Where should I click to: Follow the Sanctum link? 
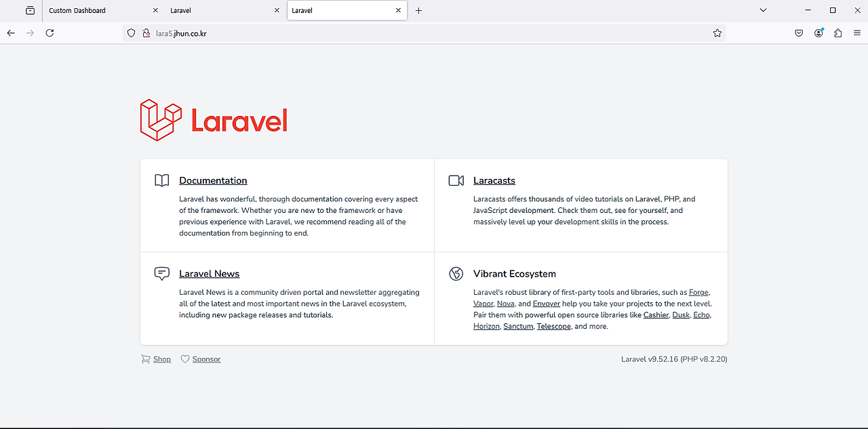(x=518, y=327)
